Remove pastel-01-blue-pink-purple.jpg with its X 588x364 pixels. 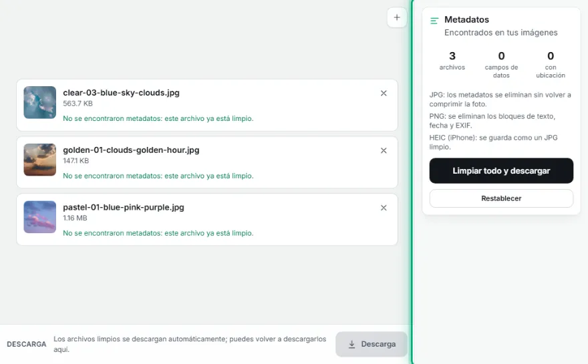[384, 208]
